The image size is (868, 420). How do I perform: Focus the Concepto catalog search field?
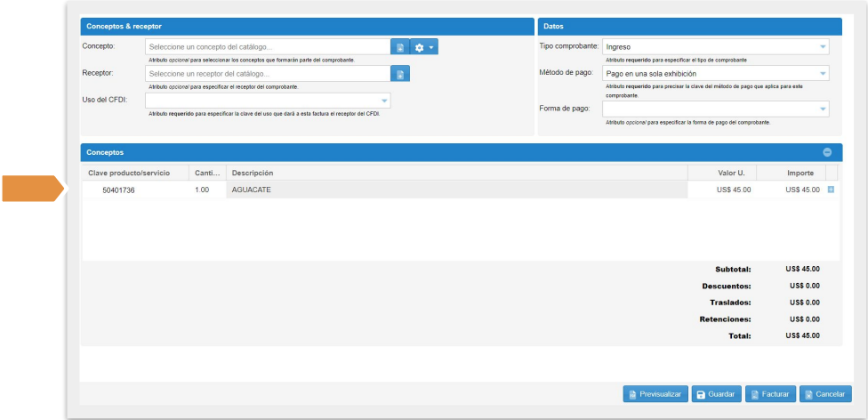pos(267,47)
